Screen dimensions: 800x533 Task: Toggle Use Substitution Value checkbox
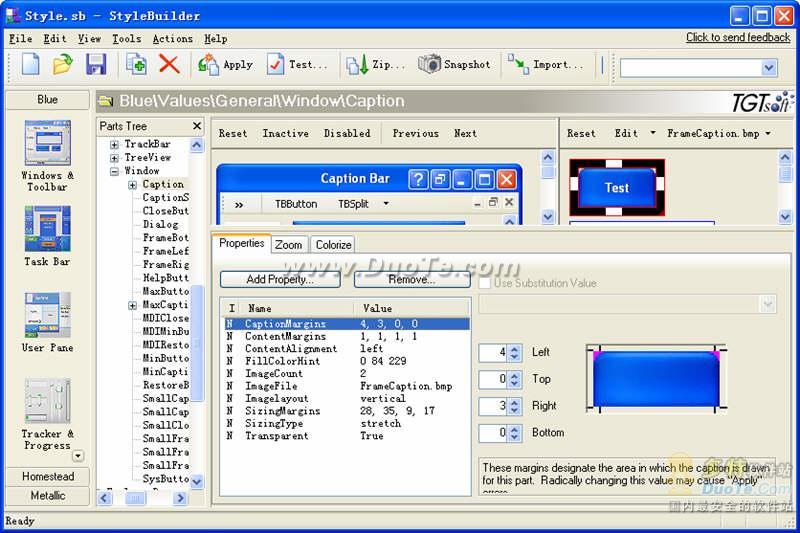click(485, 283)
